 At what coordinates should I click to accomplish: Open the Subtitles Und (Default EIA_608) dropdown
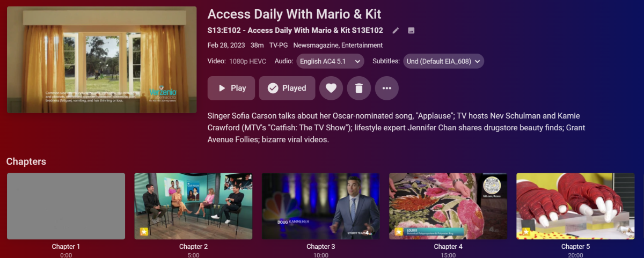[444, 61]
